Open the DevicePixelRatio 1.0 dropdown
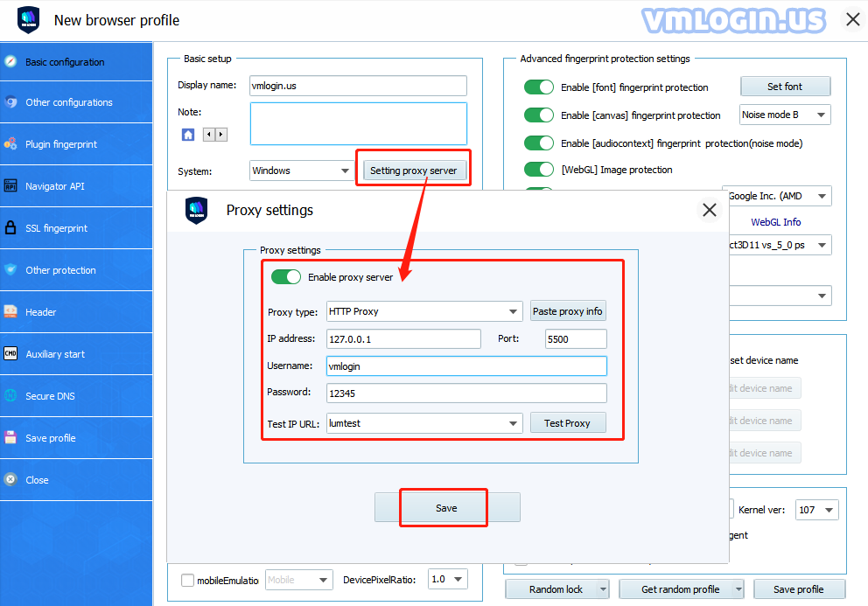This screenshot has height=606, width=868. [448, 580]
